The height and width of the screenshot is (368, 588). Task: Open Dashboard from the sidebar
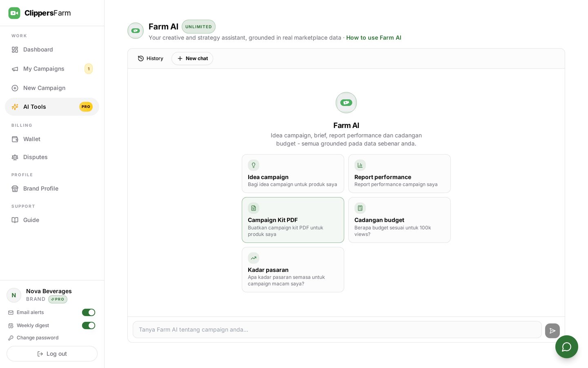point(52,49)
